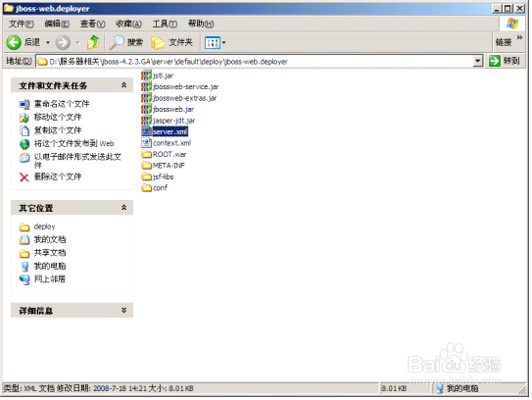This screenshot has width=532, height=400.
Task: Open the 收藏(A) menu
Action: 128,24
